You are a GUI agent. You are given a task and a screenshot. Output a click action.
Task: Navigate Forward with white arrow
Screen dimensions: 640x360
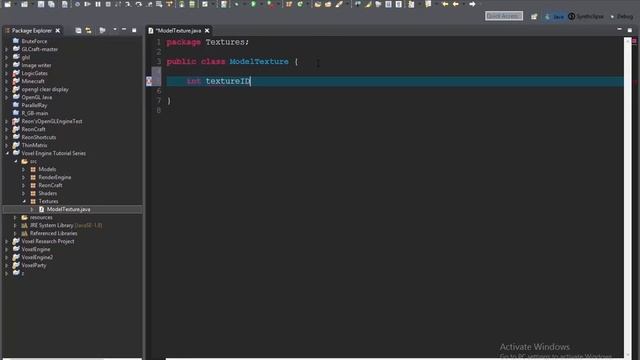coord(472,4)
